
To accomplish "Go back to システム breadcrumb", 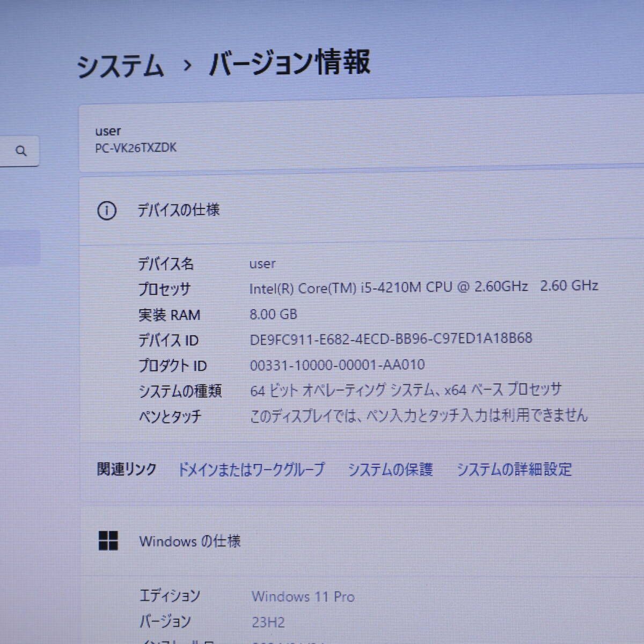I will point(120,65).
